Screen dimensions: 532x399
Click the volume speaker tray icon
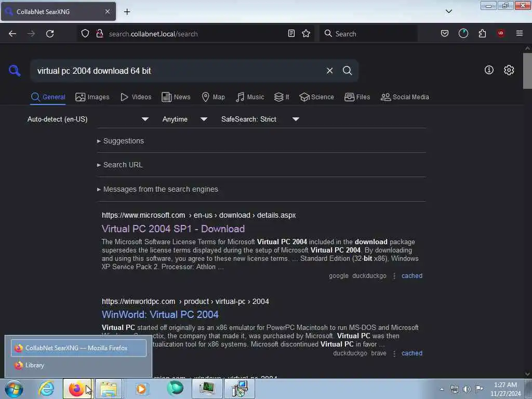[x=467, y=389]
